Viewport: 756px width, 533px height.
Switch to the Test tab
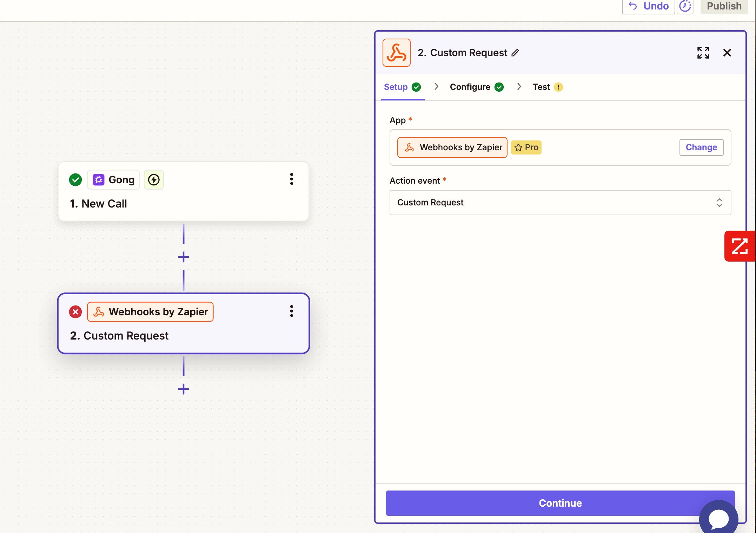pyautogui.click(x=548, y=87)
